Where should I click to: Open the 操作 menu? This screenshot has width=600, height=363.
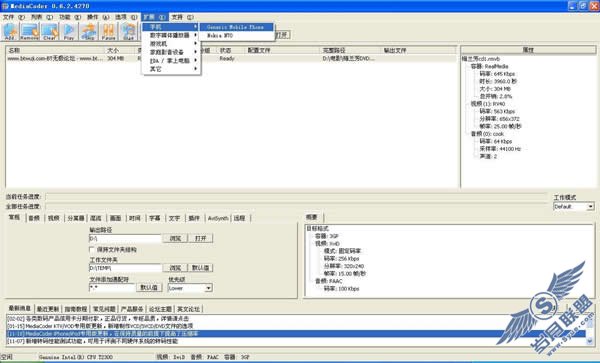98,17
